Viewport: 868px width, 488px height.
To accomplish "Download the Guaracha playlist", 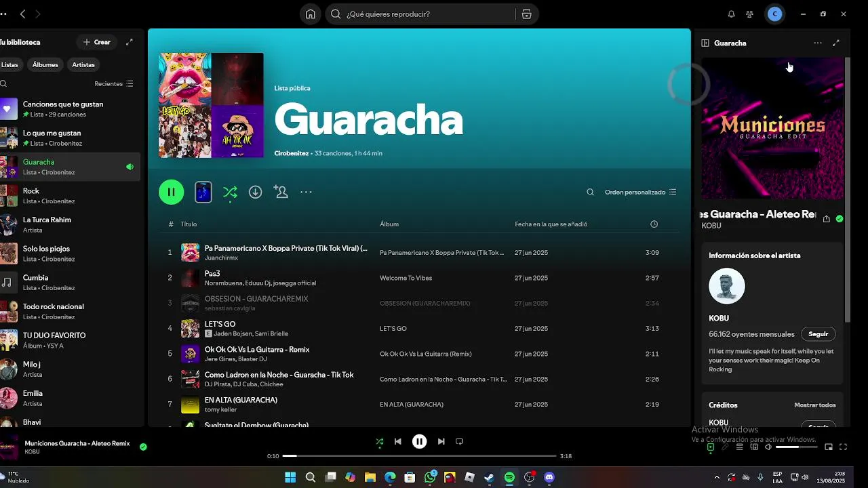I will (x=255, y=192).
